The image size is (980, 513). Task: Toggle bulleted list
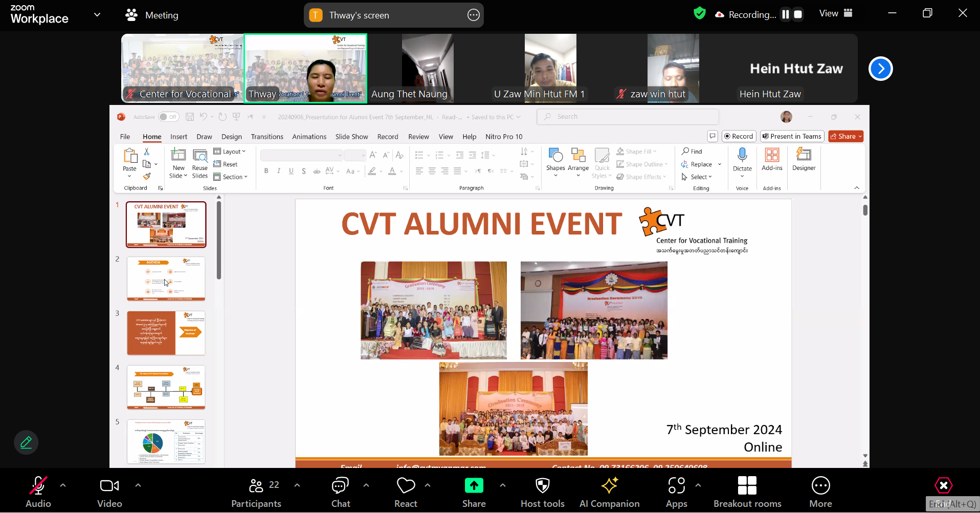(x=419, y=155)
